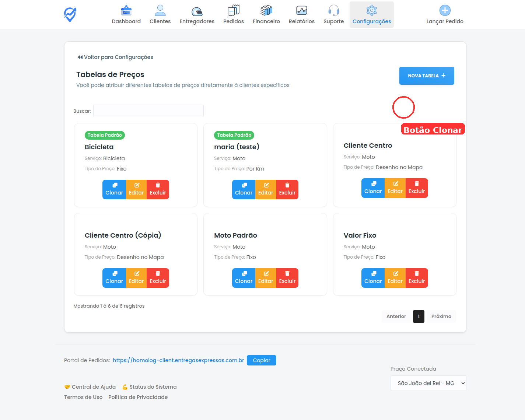Open Pedidos receipt icon

[233, 11]
